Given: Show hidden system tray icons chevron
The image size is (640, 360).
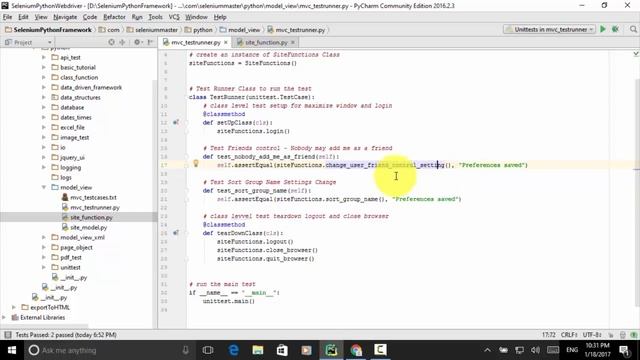Looking at the screenshot, I should pos(487,350).
